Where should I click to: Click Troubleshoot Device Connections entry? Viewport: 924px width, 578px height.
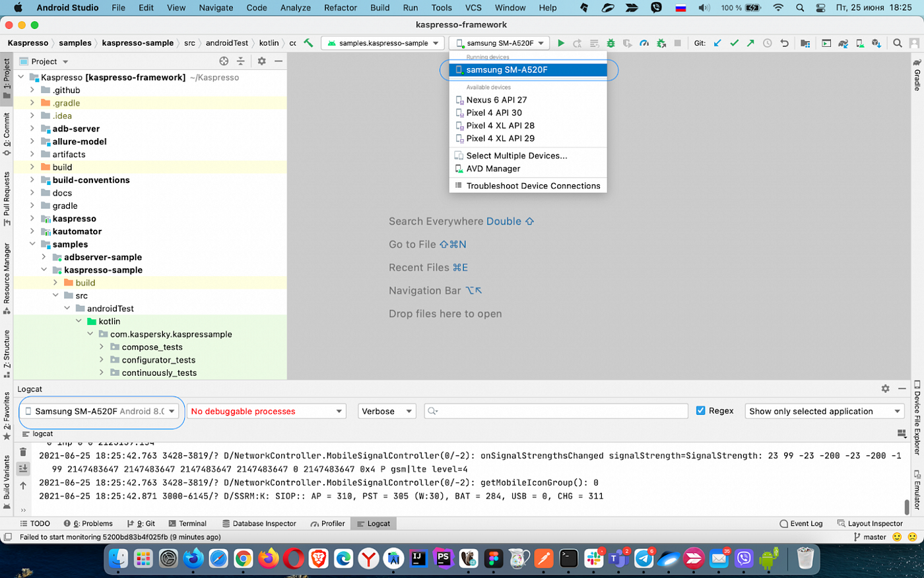(x=528, y=186)
